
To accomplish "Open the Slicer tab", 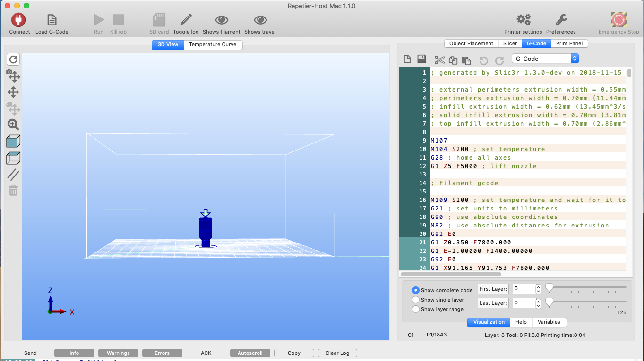I will click(x=510, y=43).
